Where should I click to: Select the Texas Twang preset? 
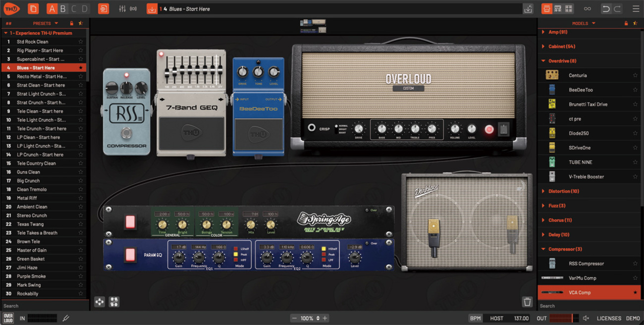[x=30, y=224]
